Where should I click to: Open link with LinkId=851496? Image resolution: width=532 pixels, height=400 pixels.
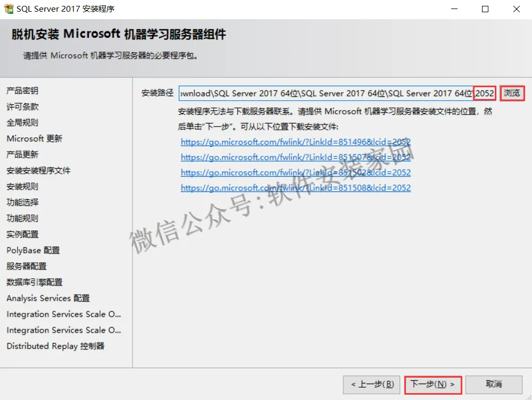tap(295, 142)
